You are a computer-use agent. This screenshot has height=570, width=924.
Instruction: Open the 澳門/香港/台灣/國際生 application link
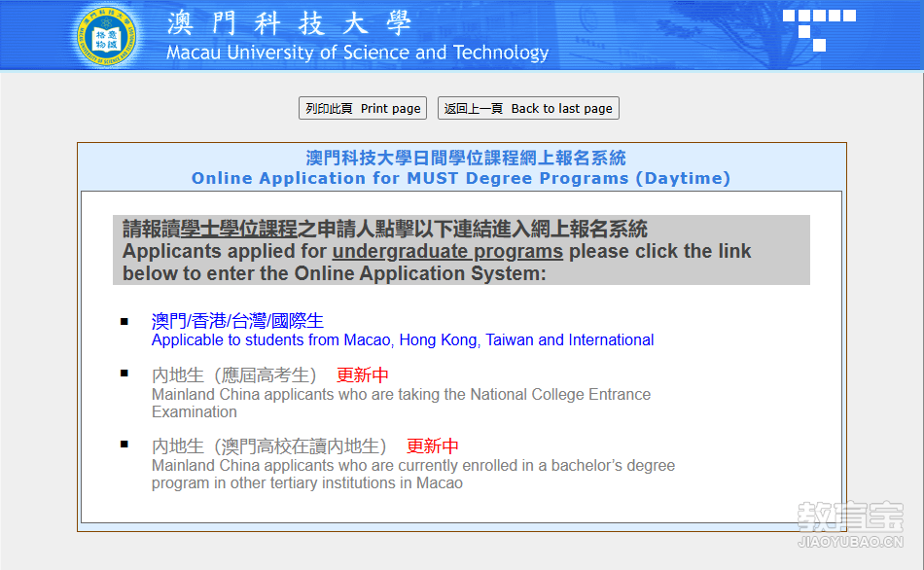click(237, 321)
